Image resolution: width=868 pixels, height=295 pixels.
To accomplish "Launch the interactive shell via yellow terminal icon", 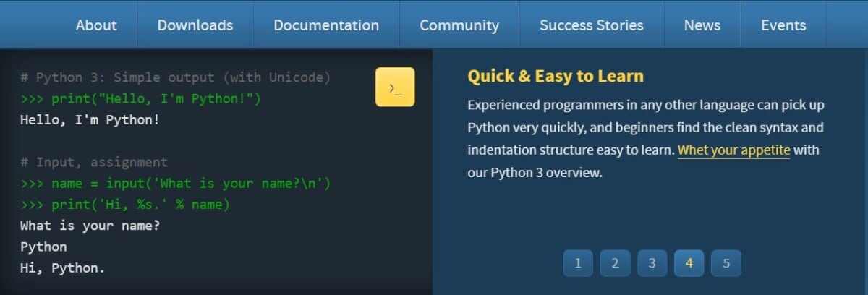I will click(x=395, y=87).
